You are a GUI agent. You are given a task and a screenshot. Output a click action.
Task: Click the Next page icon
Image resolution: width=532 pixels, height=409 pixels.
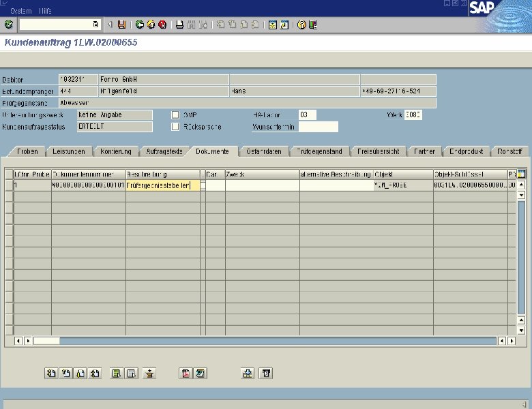click(243, 25)
